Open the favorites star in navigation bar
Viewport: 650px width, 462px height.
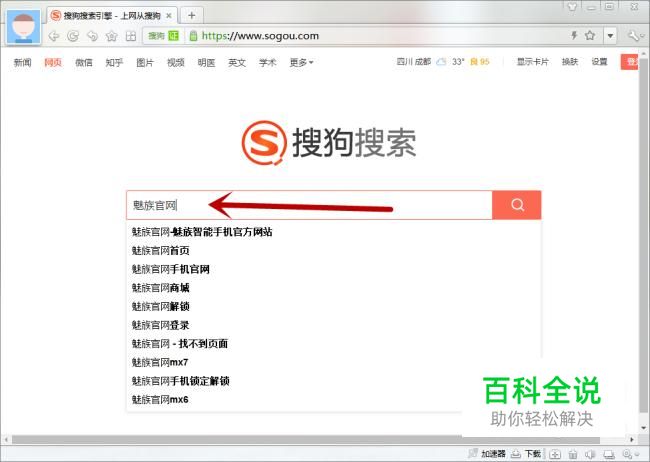(112, 36)
